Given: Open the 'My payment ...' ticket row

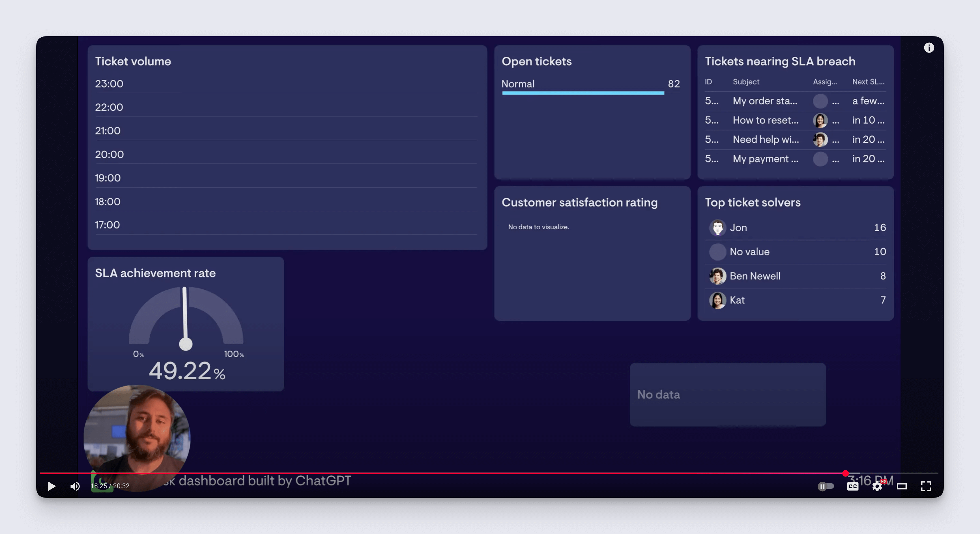Looking at the screenshot, I should (795, 159).
